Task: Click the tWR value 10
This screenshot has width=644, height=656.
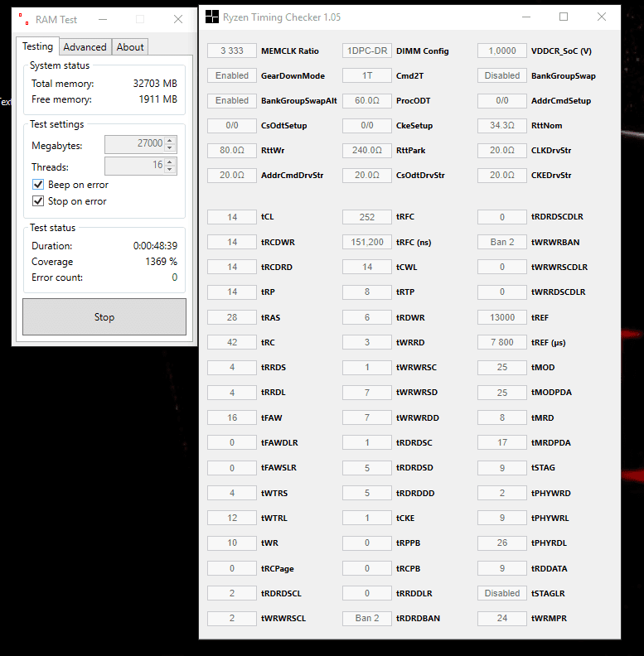Action: [x=232, y=543]
